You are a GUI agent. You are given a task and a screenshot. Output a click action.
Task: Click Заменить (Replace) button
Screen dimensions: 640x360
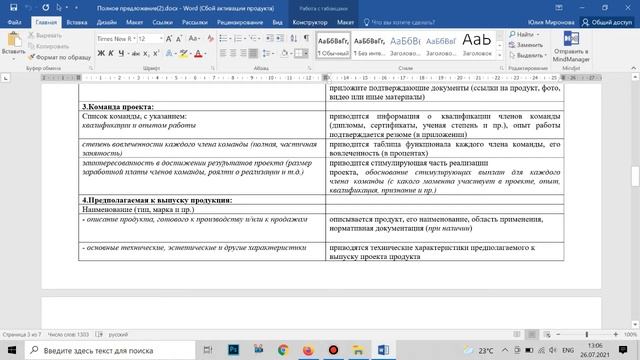pyautogui.click(x=526, y=45)
